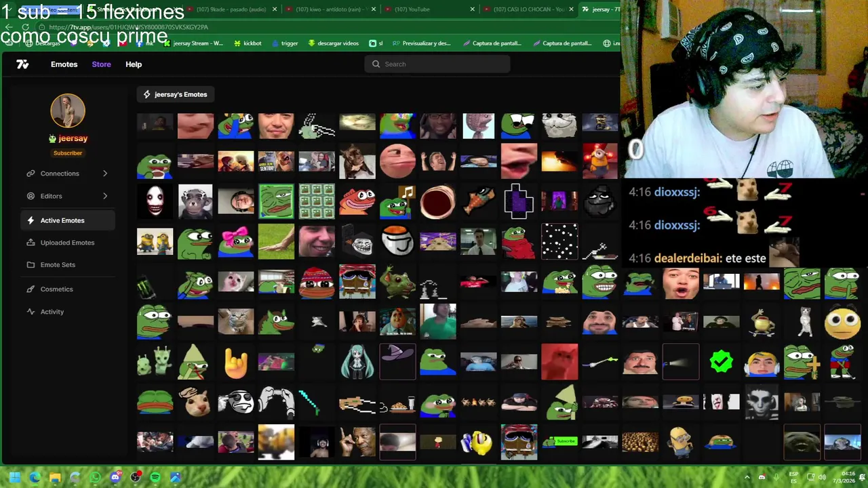Focus the emote Search field
This screenshot has width=868, height=488.
pyautogui.click(x=437, y=64)
